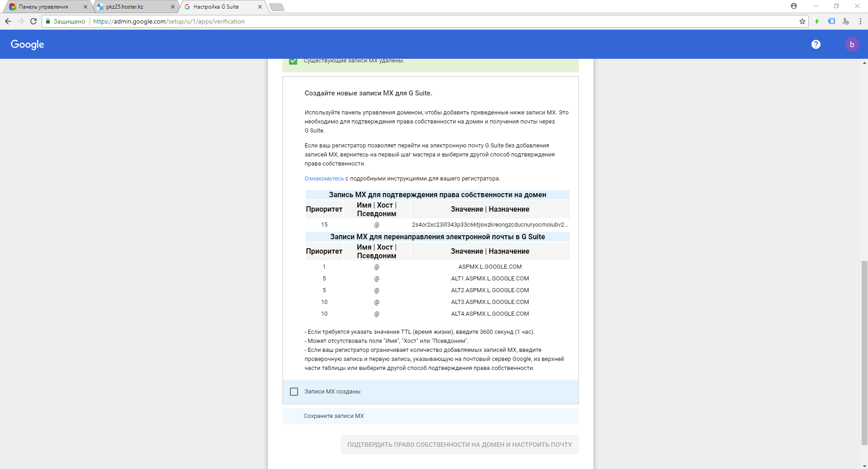Click the green lightning bolt extension icon
868x469 pixels.
[817, 21]
